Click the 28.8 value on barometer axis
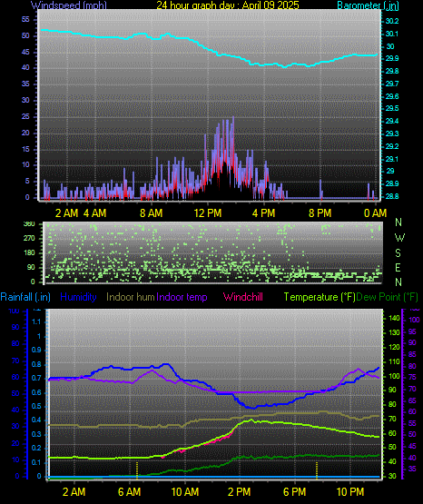The image size is (423, 504). click(x=392, y=196)
